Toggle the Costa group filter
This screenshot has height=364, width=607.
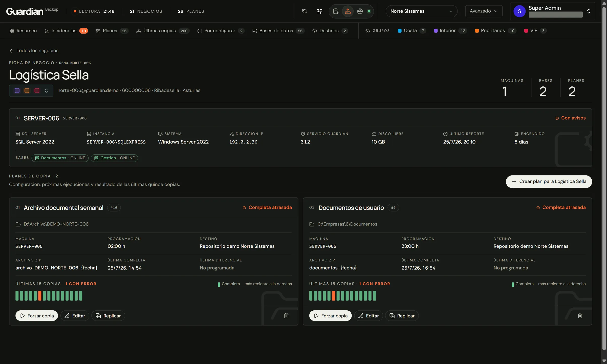[x=412, y=31]
